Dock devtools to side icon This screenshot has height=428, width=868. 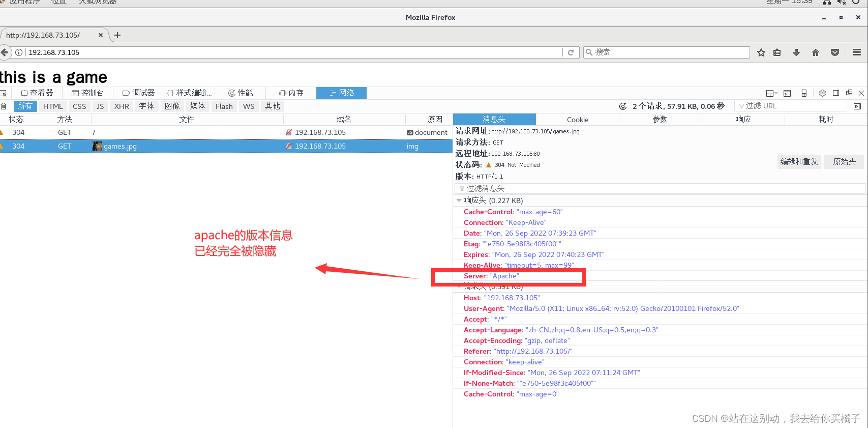pos(836,93)
